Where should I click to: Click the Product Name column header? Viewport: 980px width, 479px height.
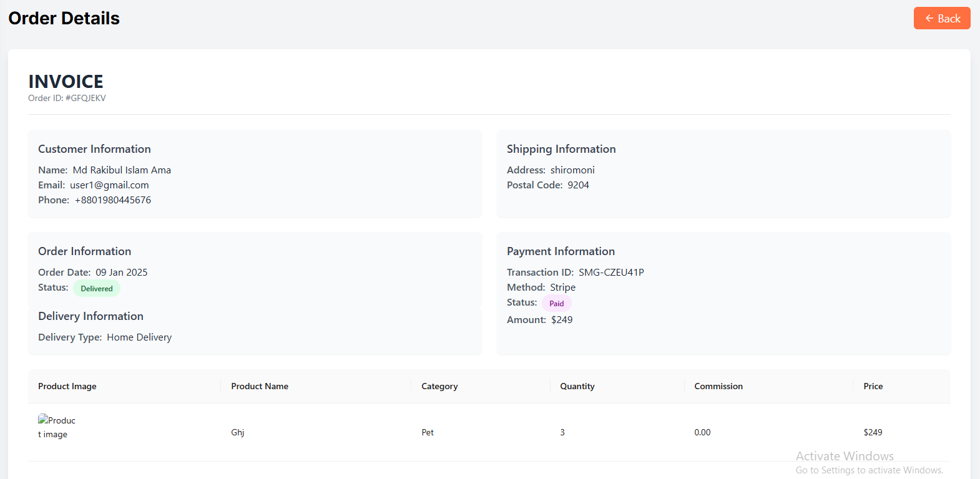tap(260, 386)
